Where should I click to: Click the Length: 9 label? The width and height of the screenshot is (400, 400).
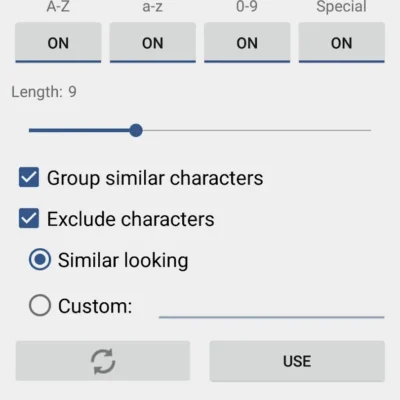[44, 92]
